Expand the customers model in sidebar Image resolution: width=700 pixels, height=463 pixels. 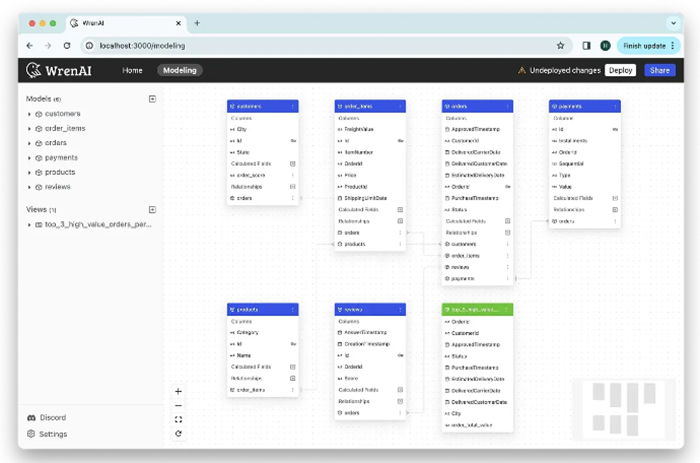29,114
